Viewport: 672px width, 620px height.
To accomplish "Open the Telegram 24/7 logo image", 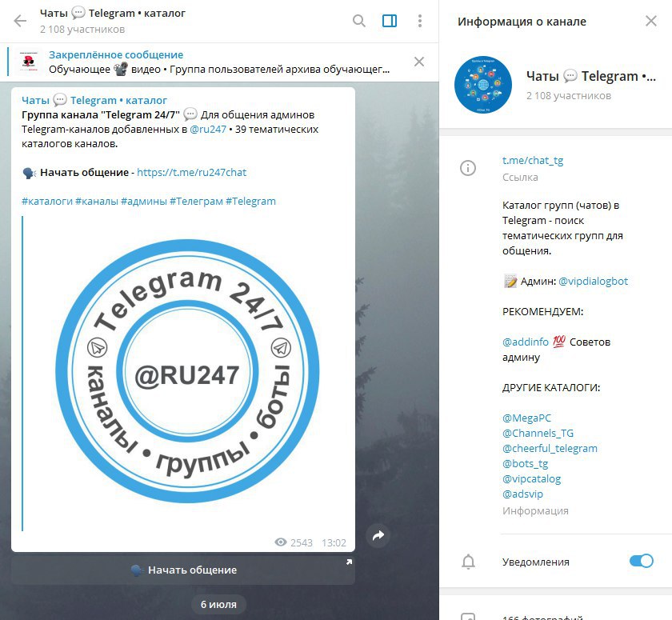I will 187,371.
